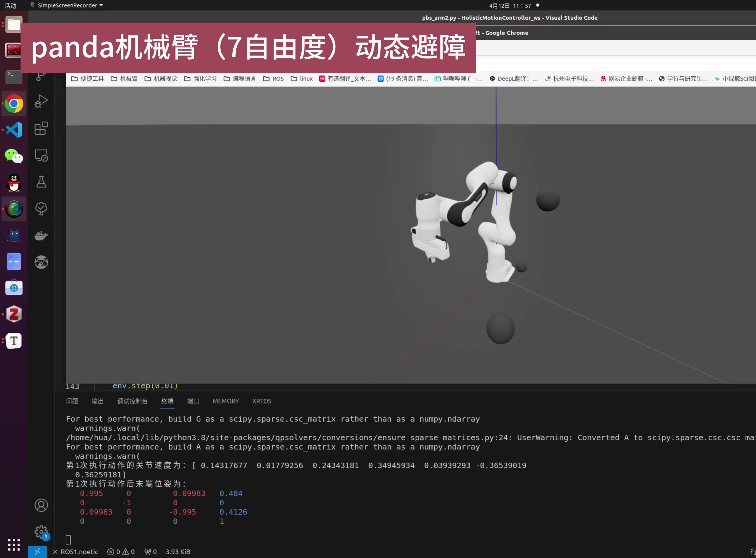The image size is (756, 558).
Task: Open Manage gear in VS Code
Action: click(x=41, y=532)
